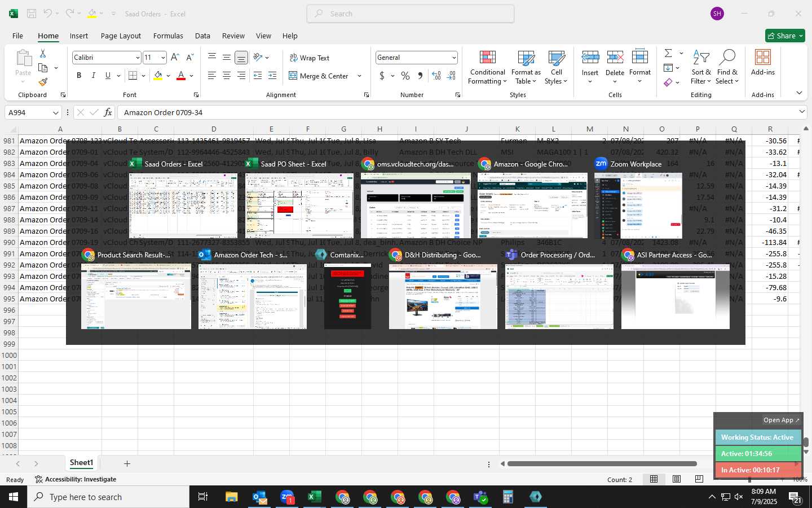Click the Insert Function fx icon
The width and height of the screenshot is (812, 508).
(108, 112)
